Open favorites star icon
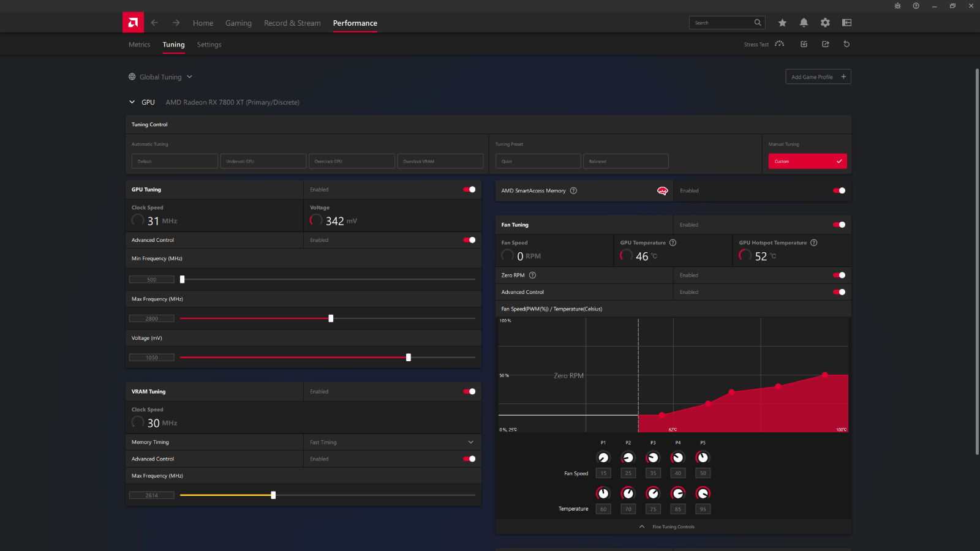Image resolution: width=980 pixels, height=551 pixels. pyautogui.click(x=782, y=23)
